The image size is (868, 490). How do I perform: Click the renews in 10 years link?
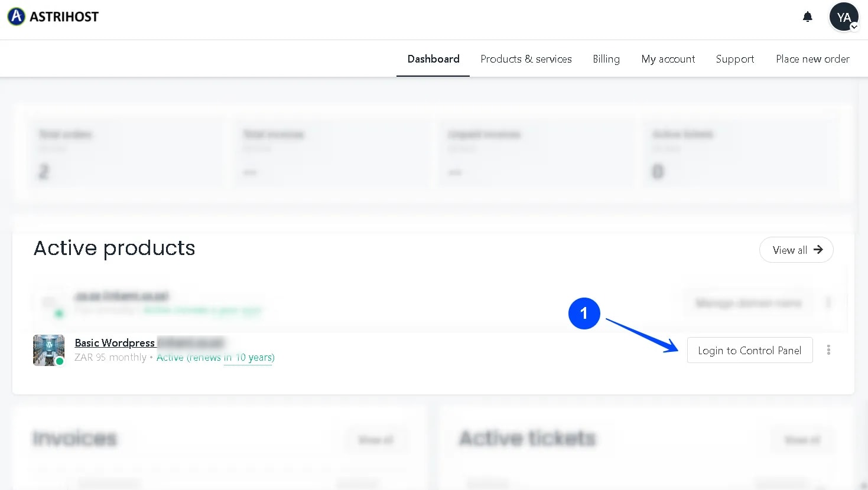point(249,358)
